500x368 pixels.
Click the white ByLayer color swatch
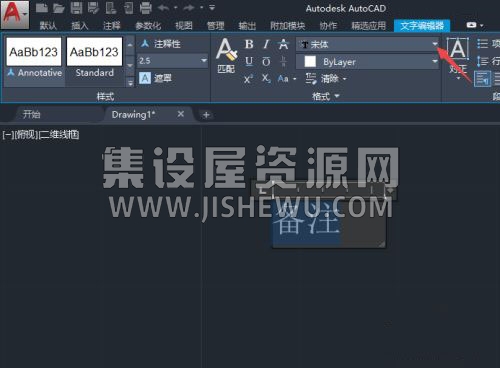(310, 62)
